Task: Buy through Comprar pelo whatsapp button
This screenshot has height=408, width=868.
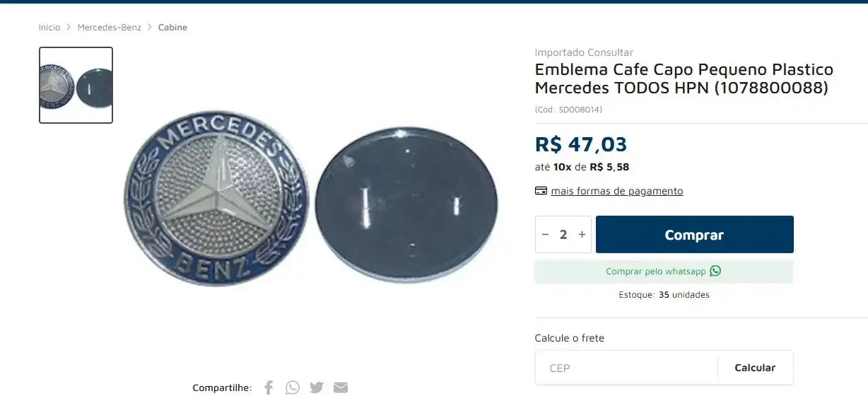Action: click(664, 271)
